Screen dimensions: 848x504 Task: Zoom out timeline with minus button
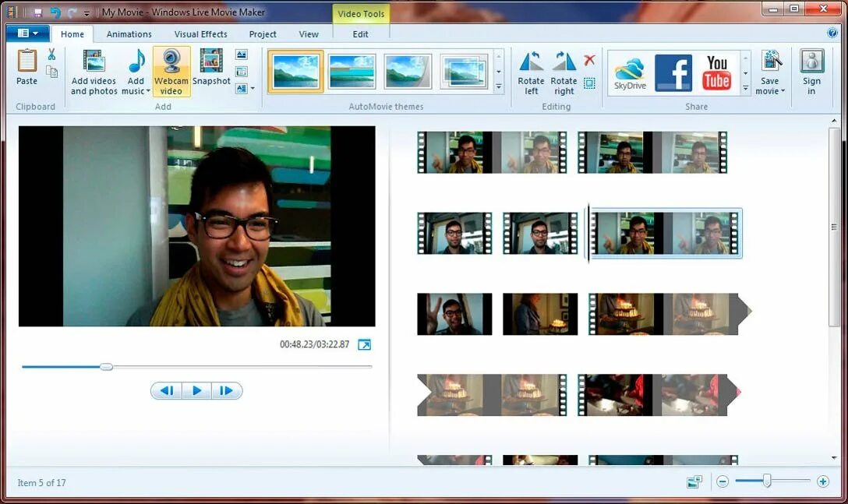tap(723, 481)
